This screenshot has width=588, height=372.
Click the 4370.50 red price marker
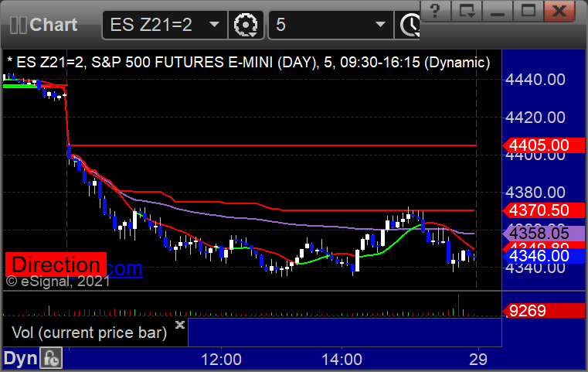544,210
